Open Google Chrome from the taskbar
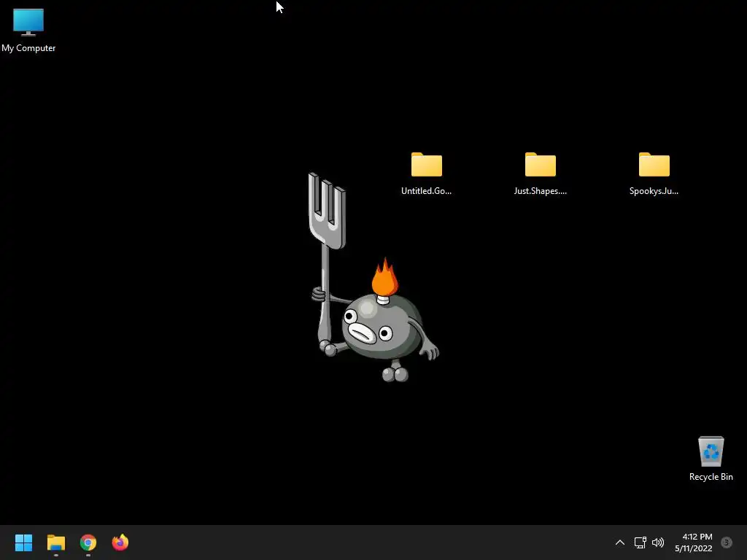Screen dimensions: 747x560 point(88,542)
